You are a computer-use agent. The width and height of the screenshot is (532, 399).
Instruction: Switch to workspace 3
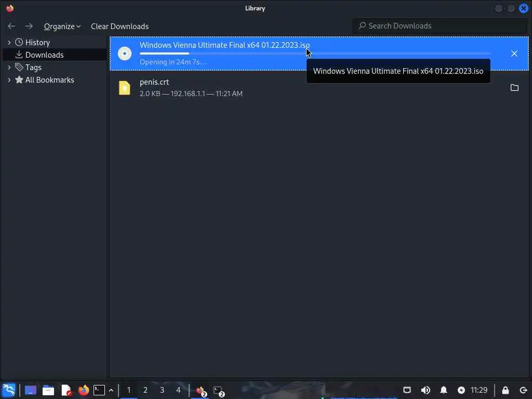(162, 390)
